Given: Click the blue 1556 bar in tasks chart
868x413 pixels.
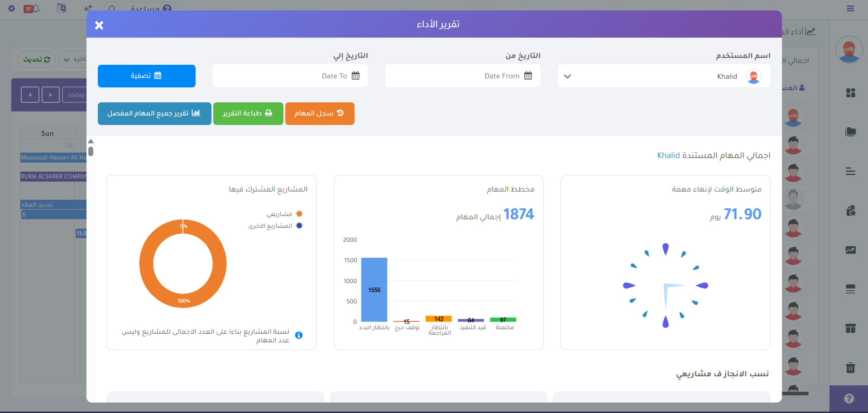Looking at the screenshot, I should (x=374, y=290).
